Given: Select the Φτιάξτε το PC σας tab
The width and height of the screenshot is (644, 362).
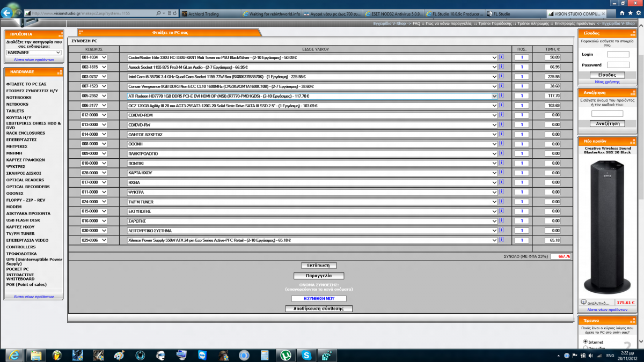Looking at the screenshot, I should (x=170, y=32).
